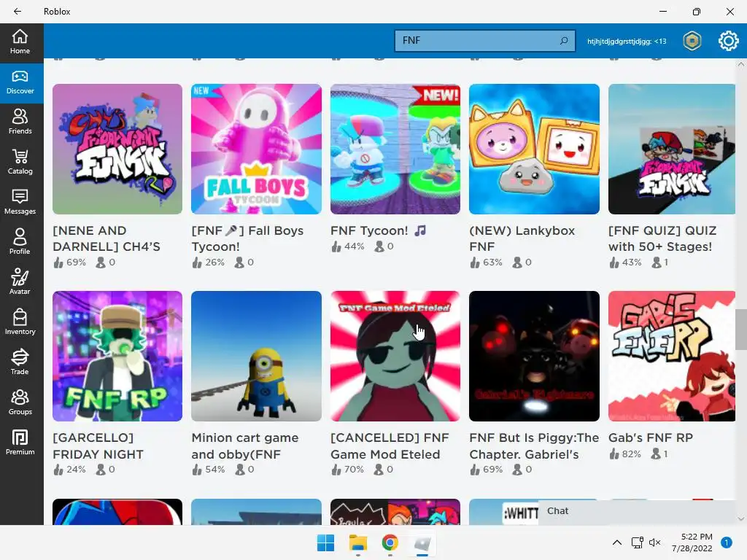Go to Home in the sidebar
Screen dimensions: 747x560
20,42
